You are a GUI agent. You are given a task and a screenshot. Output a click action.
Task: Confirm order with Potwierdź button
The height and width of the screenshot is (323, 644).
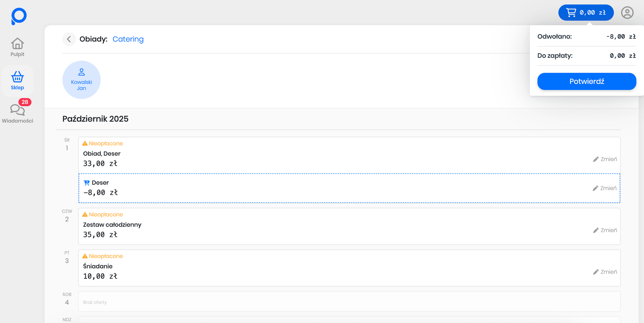tap(586, 82)
